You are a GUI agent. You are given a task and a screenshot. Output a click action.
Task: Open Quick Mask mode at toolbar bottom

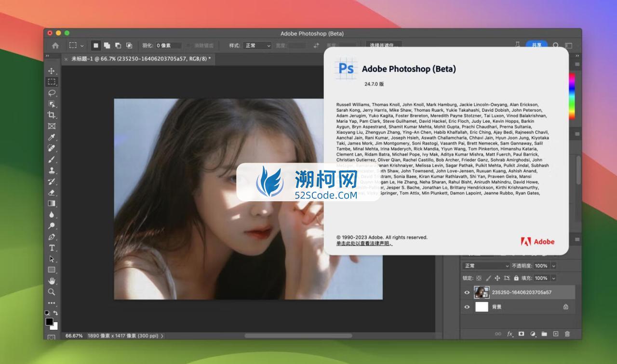[x=52, y=337]
